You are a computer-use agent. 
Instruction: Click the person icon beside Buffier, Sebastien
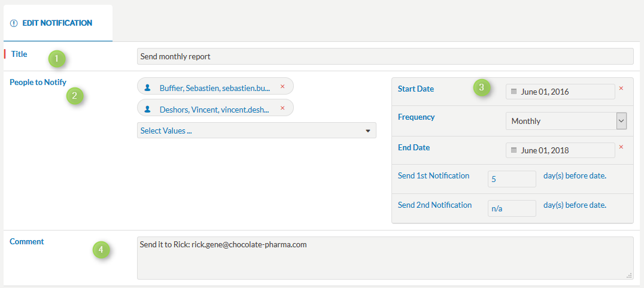coord(148,87)
